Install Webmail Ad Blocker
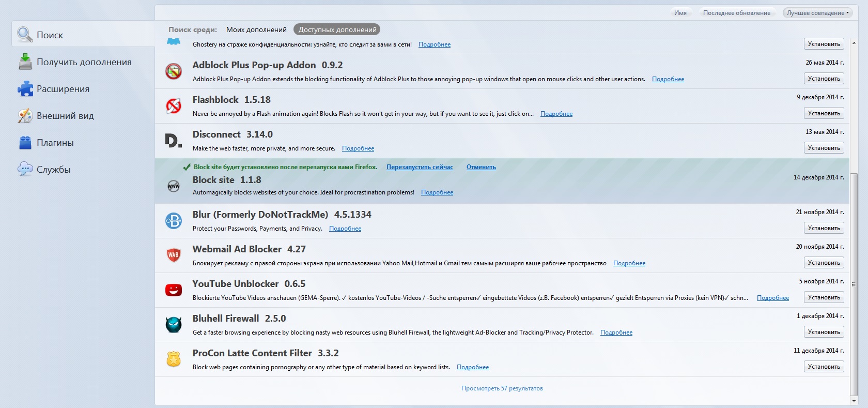The height and width of the screenshot is (408, 868). click(824, 263)
